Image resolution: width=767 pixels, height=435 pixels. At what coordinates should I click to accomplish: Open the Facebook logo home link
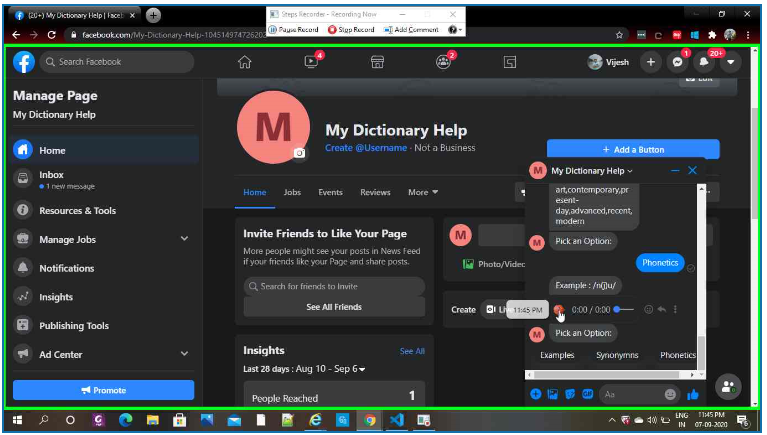23,62
